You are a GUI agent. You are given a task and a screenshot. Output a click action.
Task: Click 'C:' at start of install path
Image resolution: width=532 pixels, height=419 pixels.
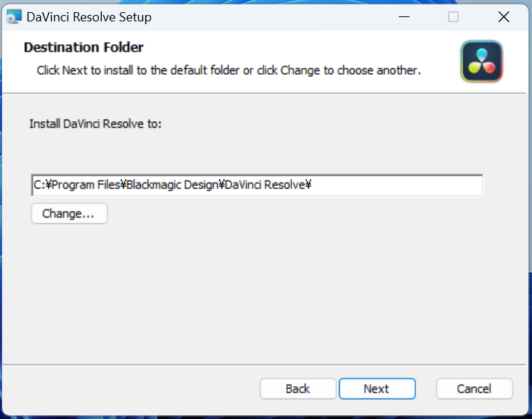coord(39,185)
